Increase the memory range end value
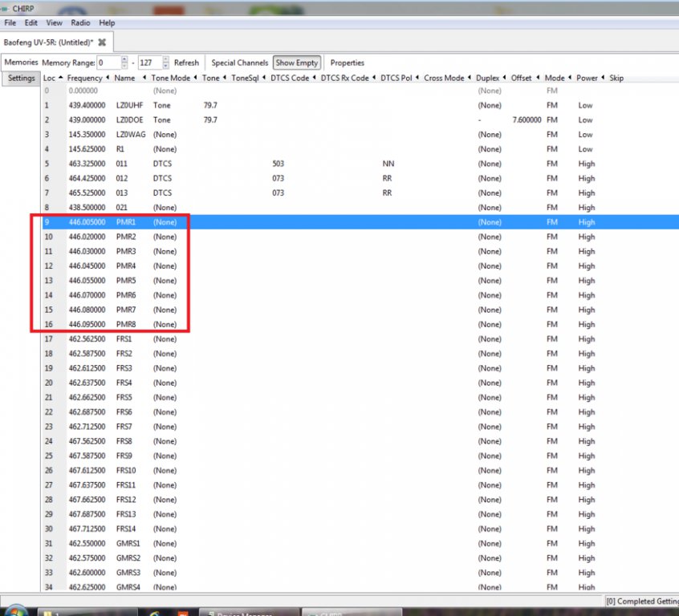 click(165, 59)
